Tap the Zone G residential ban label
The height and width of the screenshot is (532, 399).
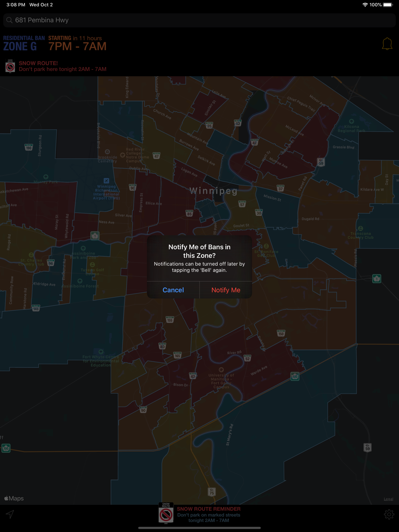point(20,46)
